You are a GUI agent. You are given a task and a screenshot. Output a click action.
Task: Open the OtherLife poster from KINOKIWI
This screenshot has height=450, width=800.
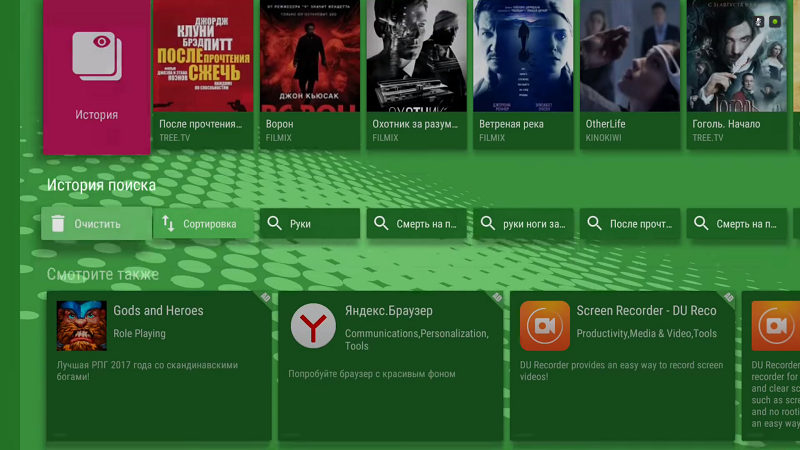click(630, 55)
